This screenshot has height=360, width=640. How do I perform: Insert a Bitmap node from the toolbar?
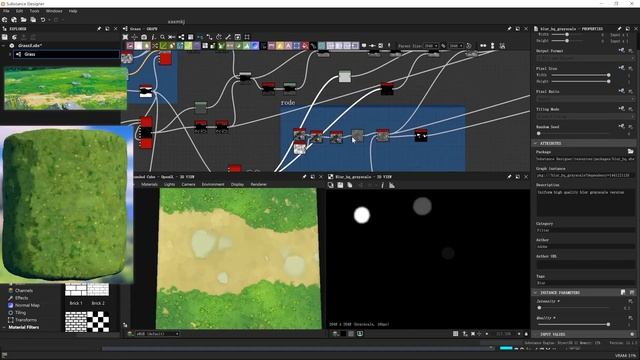point(130,46)
